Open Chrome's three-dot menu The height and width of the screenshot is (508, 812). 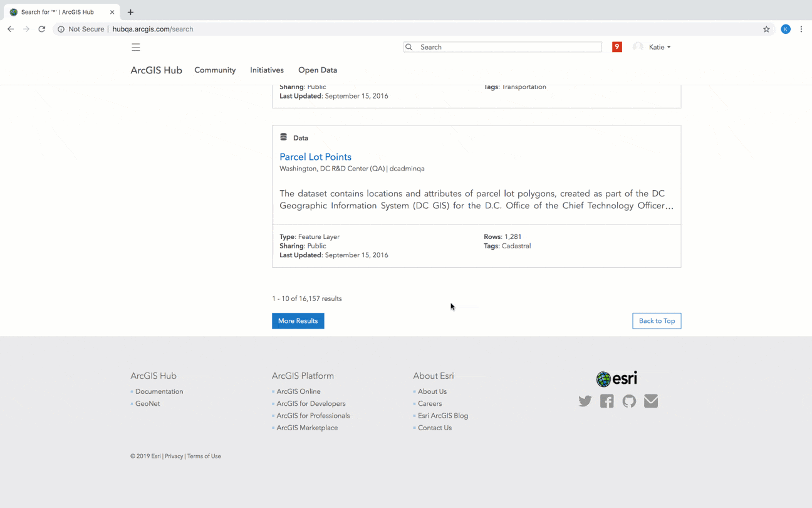(801, 29)
